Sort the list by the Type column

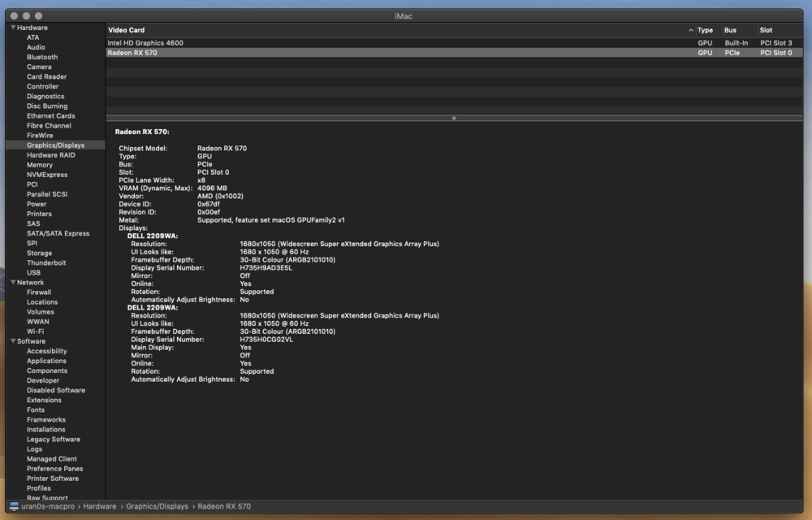706,29
